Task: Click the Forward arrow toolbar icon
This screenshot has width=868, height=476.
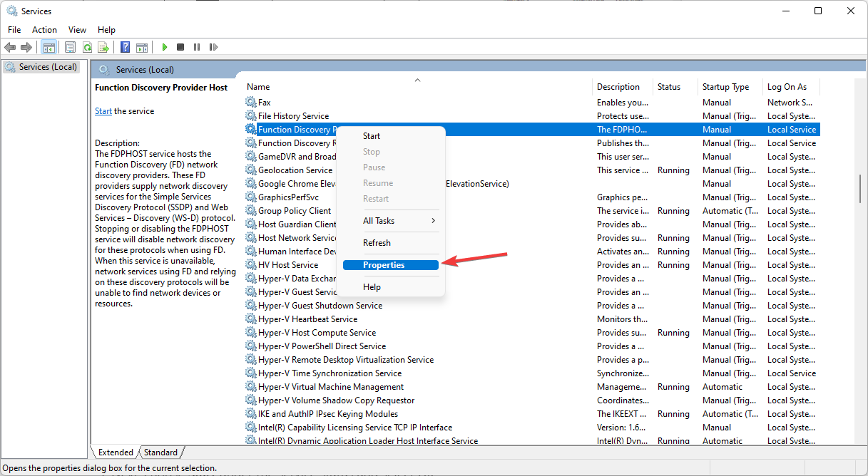Action: [x=26, y=47]
